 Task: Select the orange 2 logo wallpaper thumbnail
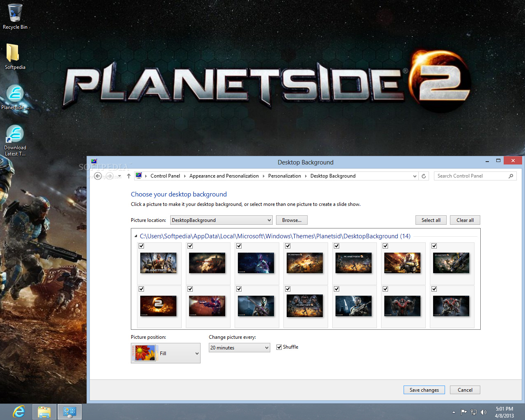(158, 306)
